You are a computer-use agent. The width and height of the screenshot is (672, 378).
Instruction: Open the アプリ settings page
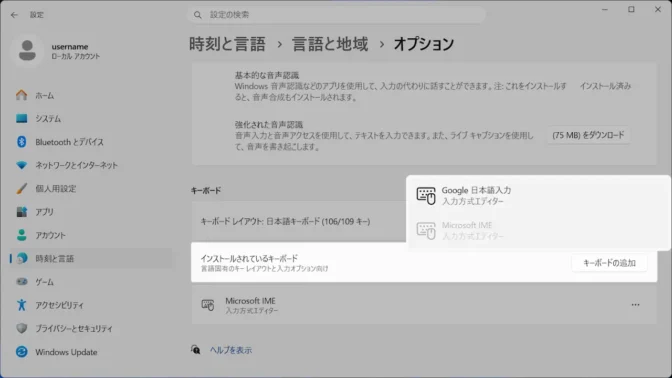91,212
